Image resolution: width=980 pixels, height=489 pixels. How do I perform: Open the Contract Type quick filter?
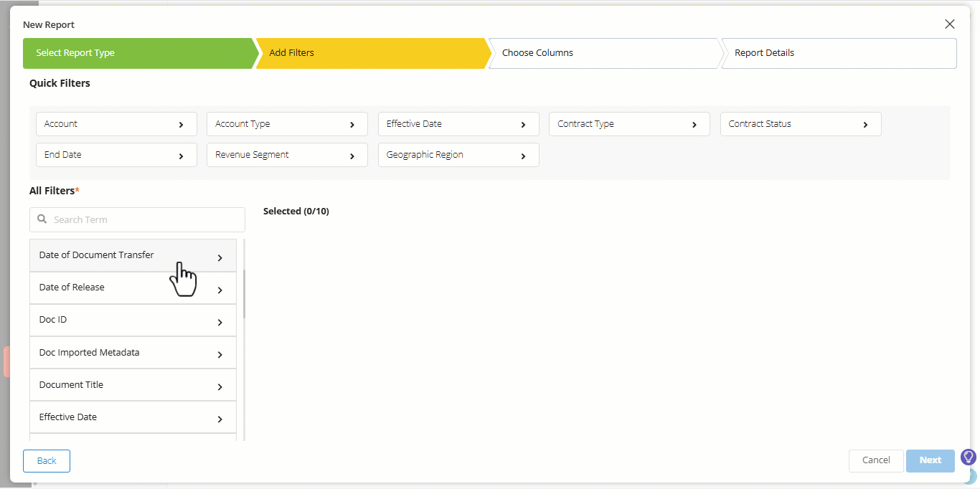pyautogui.click(x=629, y=124)
